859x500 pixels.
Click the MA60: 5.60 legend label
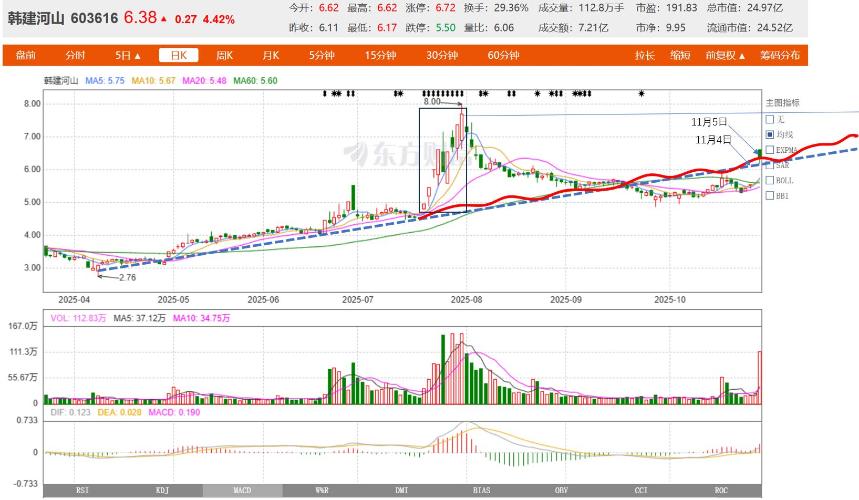click(255, 81)
